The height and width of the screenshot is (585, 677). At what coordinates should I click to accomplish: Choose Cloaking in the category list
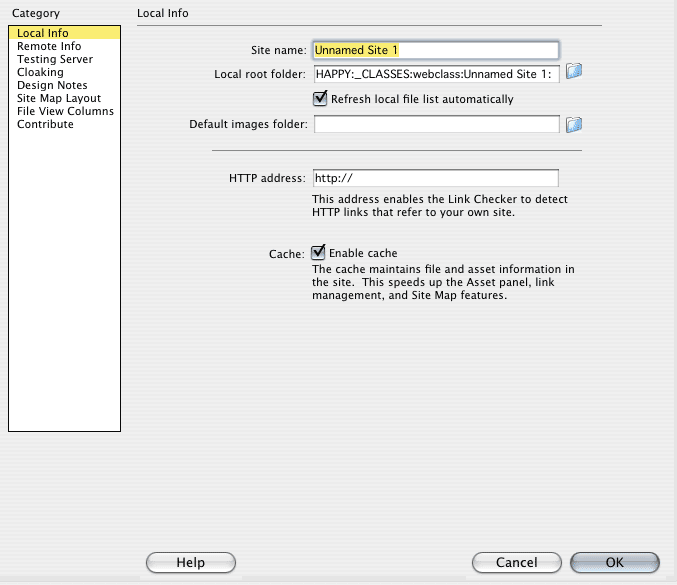[x=40, y=72]
